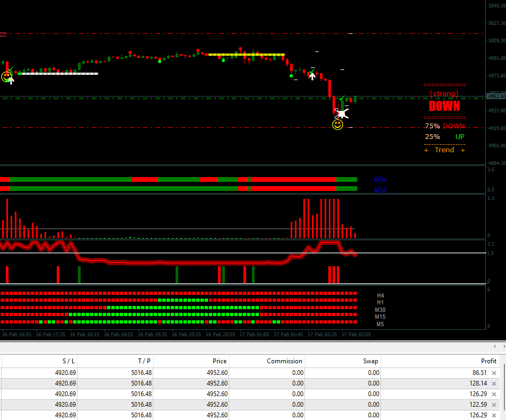
Task: Click the 25% UP indicator text
Action: click(444, 137)
